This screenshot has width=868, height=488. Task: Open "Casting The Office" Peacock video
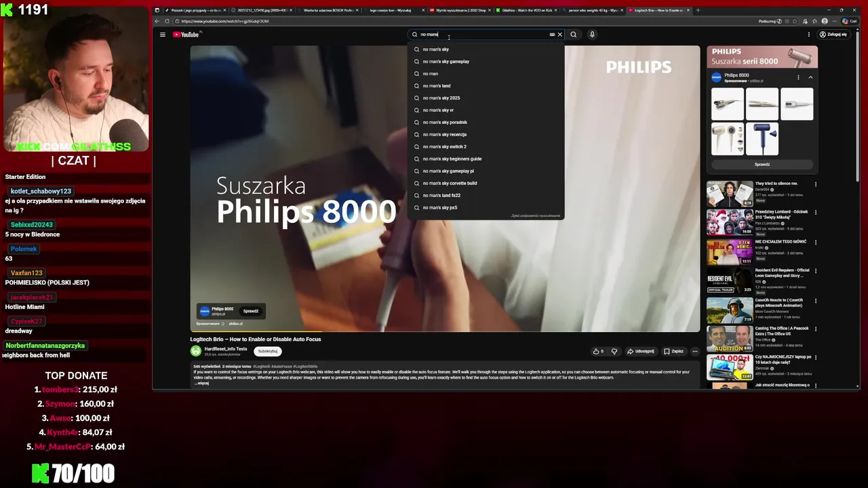coord(730,339)
